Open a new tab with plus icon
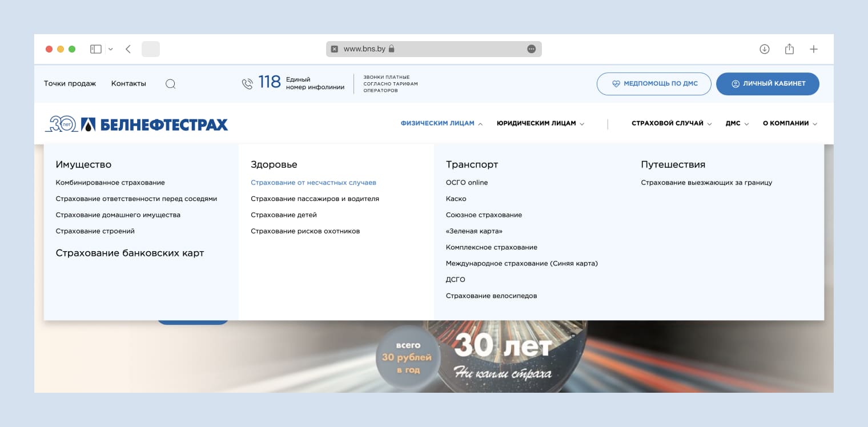Screen dimensions: 868x427 click(x=814, y=49)
